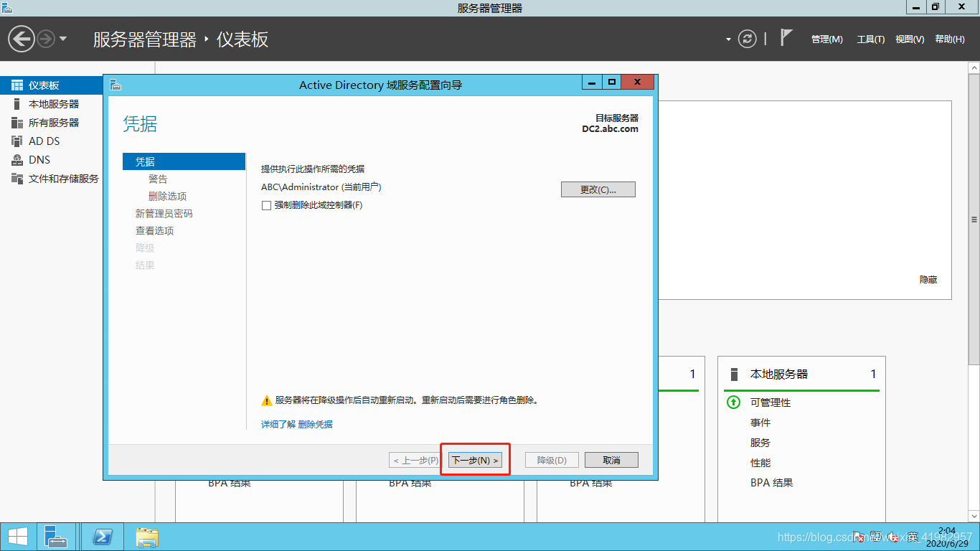Click Server Manager icon in the taskbar
Viewport: 980px width, 551px height.
click(x=55, y=537)
